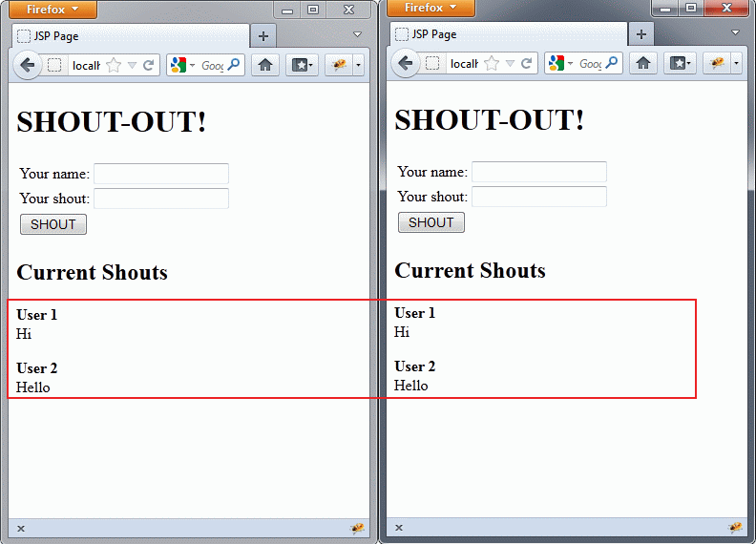
Task: Open the bookmarks menu button in left window
Action: pyautogui.click(x=303, y=65)
